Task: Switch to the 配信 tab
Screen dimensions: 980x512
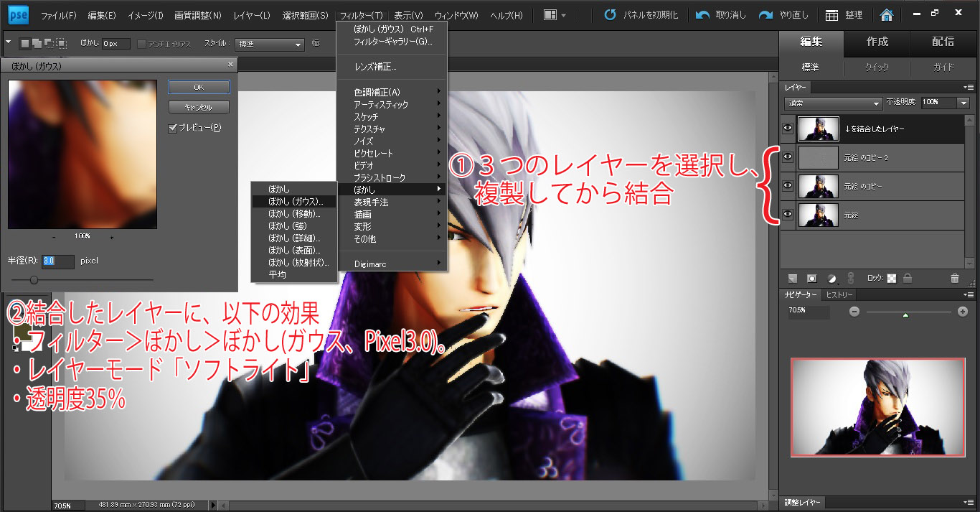Action: (x=943, y=42)
